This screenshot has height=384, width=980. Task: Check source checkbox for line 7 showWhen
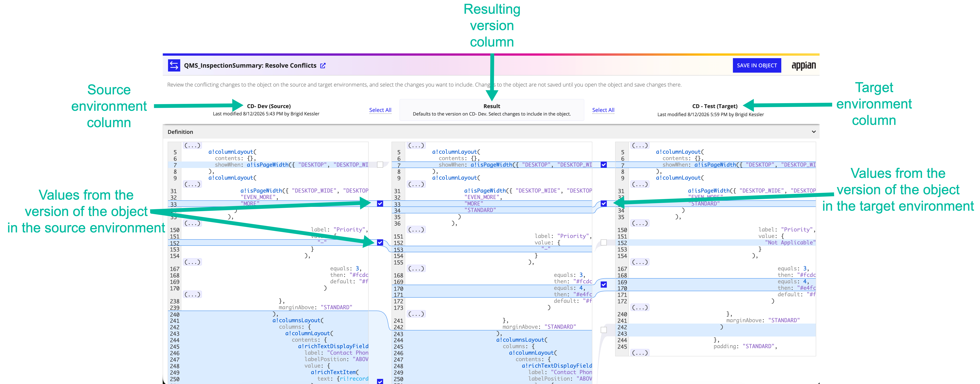[380, 165]
